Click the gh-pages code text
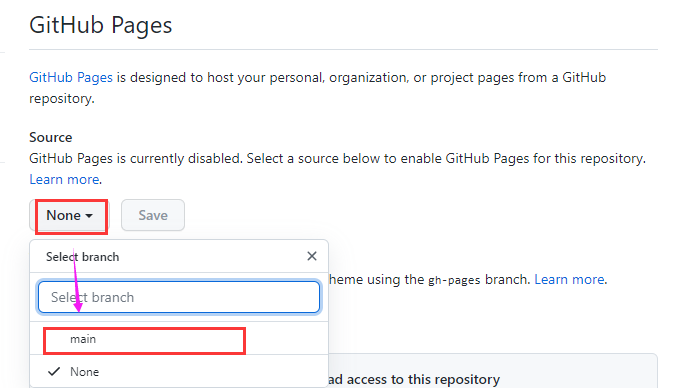This screenshot has width=677, height=388. click(454, 281)
